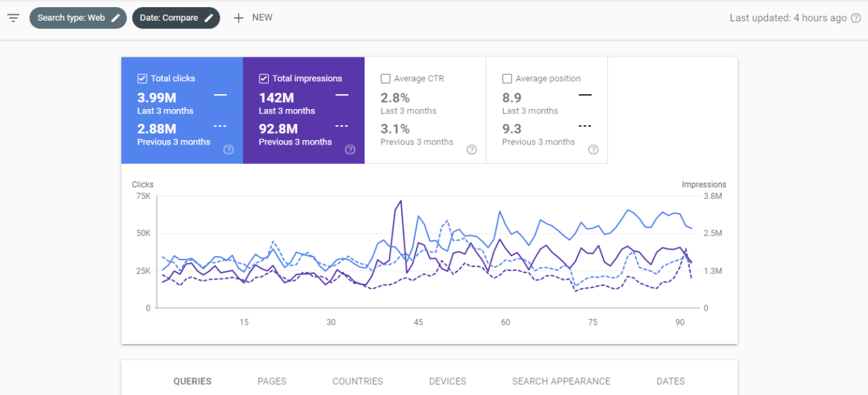The width and height of the screenshot is (868, 395).
Task: Click the plus icon beside NEW
Action: click(238, 18)
